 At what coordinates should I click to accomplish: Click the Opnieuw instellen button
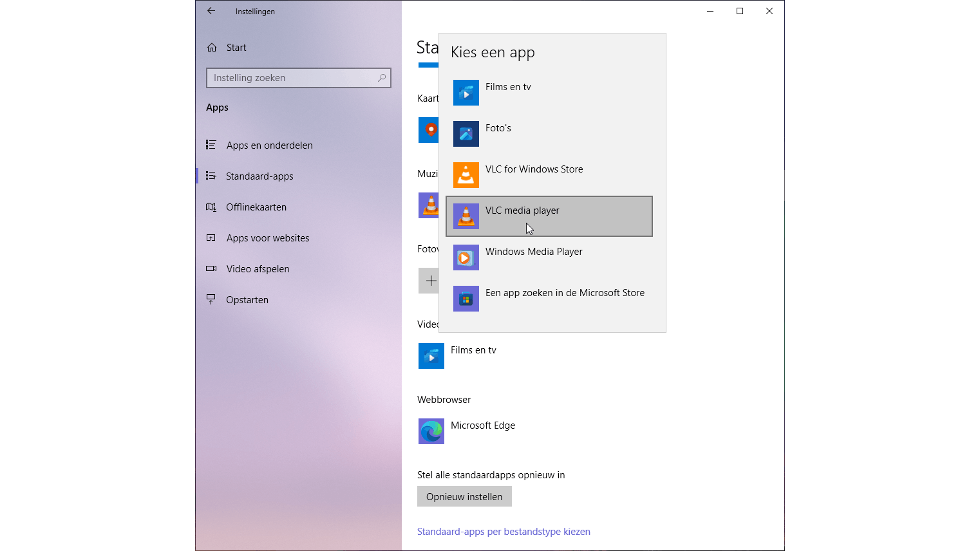464,496
